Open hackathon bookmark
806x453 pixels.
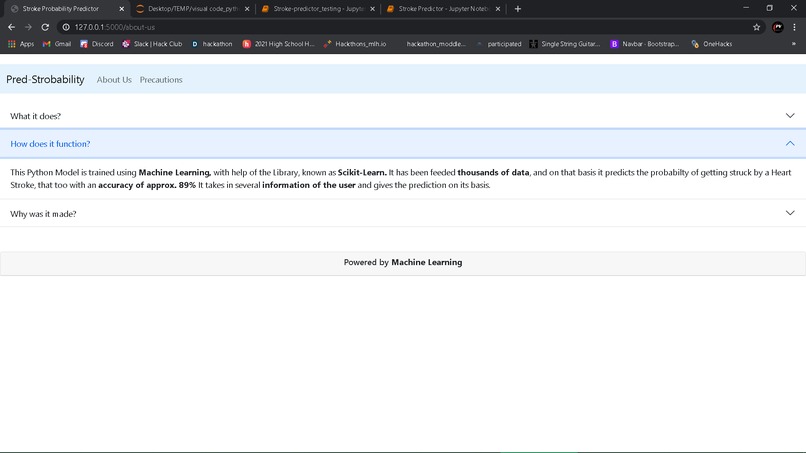point(212,44)
